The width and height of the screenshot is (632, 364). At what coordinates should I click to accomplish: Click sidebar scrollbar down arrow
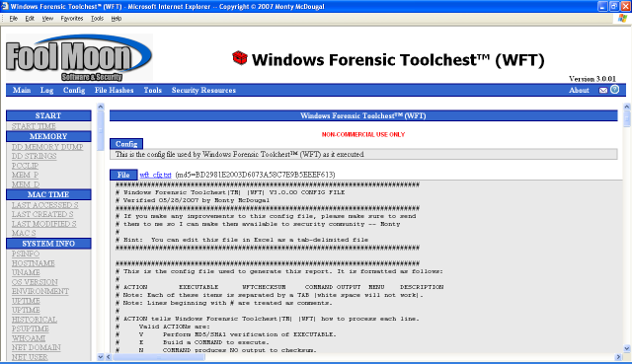pos(101,357)
